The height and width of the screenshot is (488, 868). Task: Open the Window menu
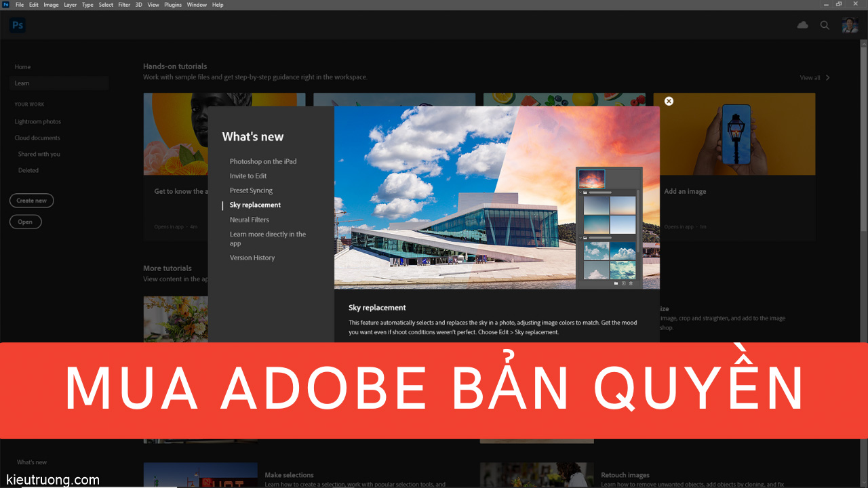tap(197, 5)
